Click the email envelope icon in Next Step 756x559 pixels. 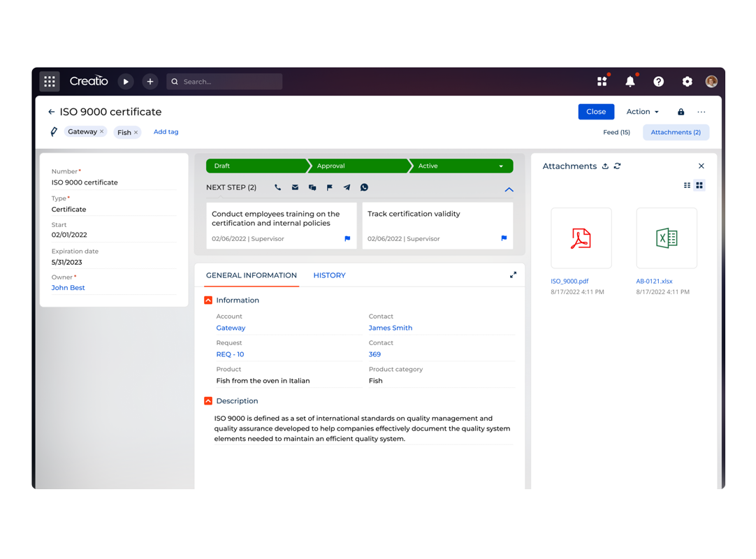pos(295,187)
